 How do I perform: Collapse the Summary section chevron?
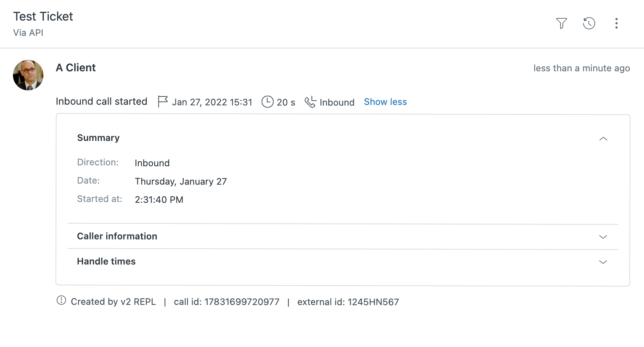coord(603,139)
